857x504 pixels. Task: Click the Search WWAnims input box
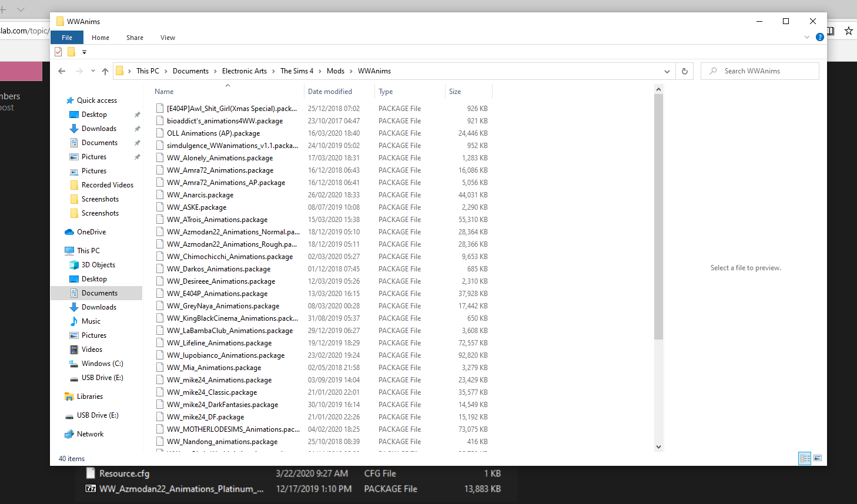click(760, 71)
